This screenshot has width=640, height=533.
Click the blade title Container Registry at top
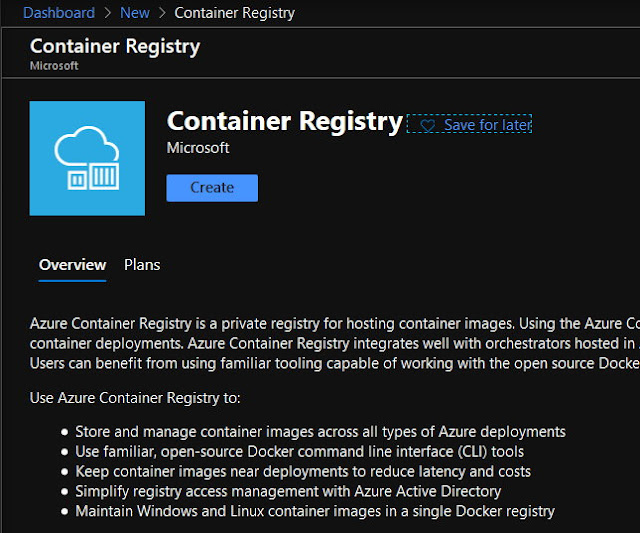tap(115, 47)
